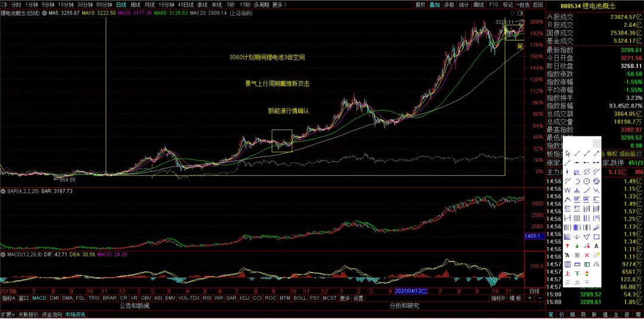Image resolution: width=644 pixels, height=319 pixels.
Task: Select the bold A text tool
Action: (596, 246)
